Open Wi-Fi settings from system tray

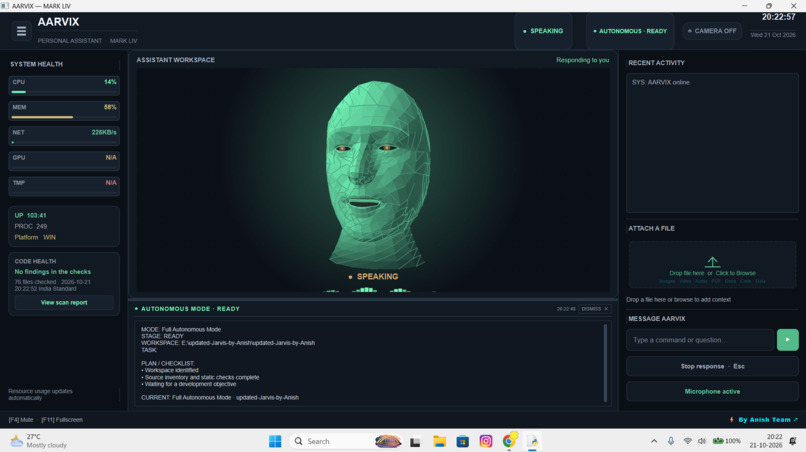687,441
